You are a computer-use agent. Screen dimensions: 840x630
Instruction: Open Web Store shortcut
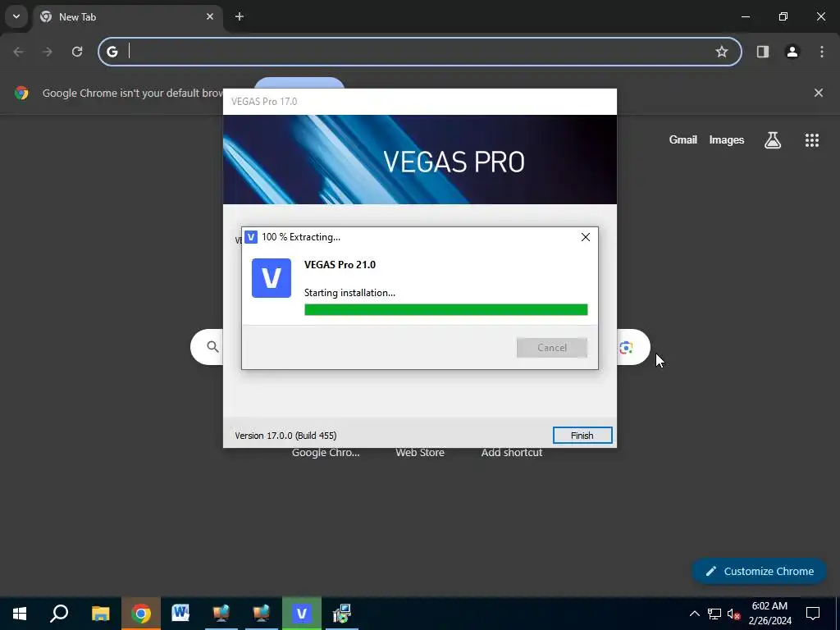[420, 453]
